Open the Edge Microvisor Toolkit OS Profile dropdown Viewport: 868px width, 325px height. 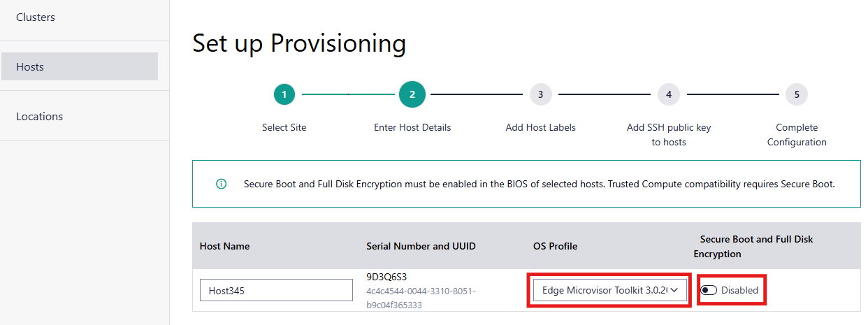coord(610,290)
